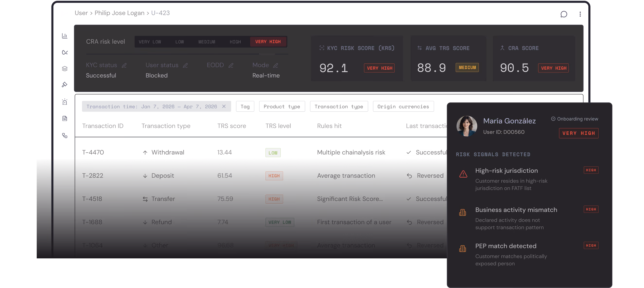Viewport: 644px width, 288px height.
Task: Click the AVG TRS Score arrows icon
Action: [x=419, y=48]
